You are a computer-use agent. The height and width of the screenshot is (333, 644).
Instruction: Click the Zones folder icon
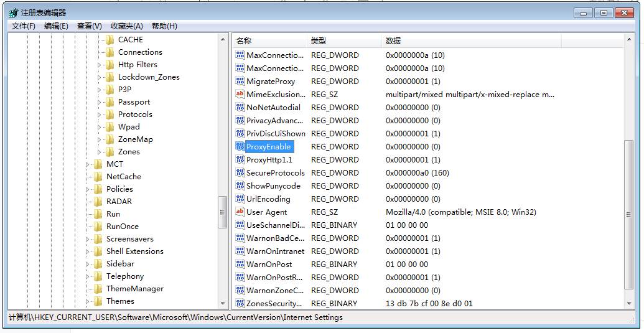pyautogui.click(x=110, y=152)
